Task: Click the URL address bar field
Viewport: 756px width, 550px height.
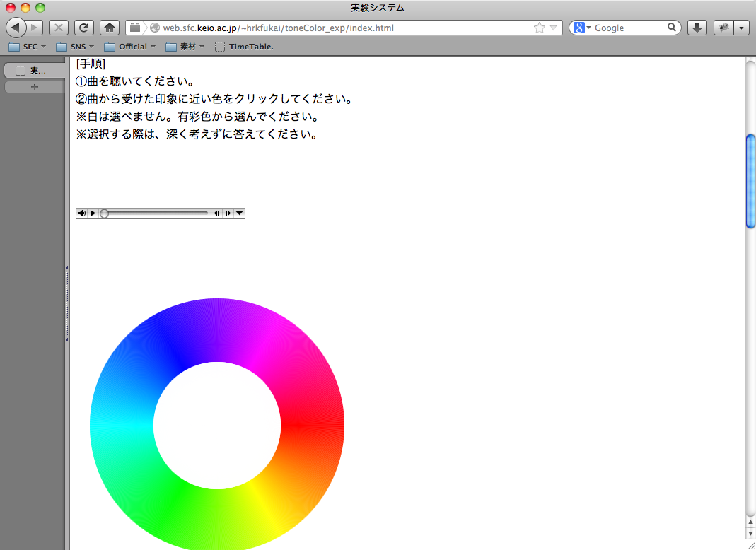Action: point(339,28)
